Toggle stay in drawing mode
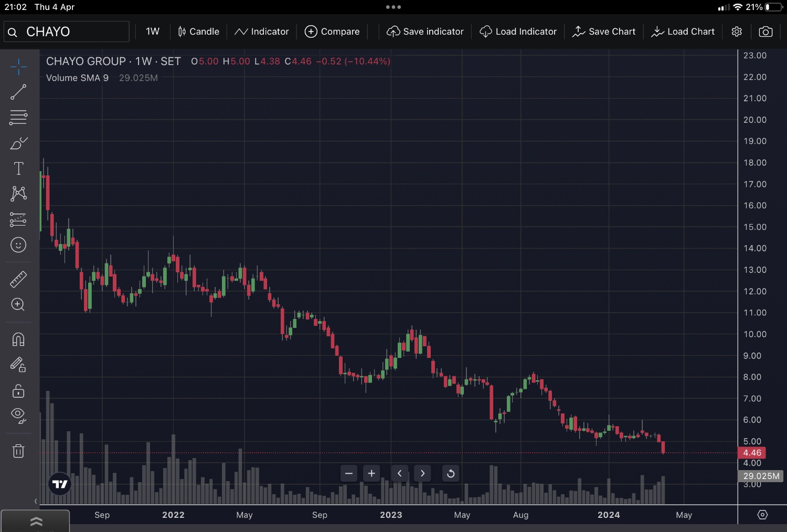The image size is (787, 532). tap(18, 365)
